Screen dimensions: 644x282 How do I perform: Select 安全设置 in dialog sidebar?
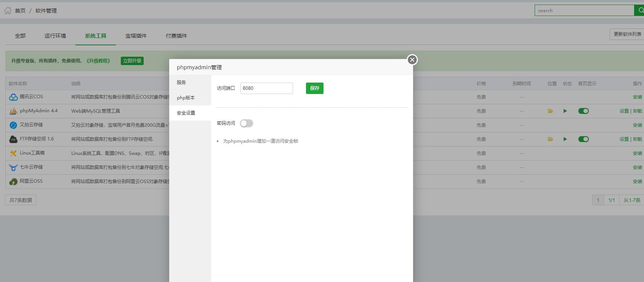190,113
